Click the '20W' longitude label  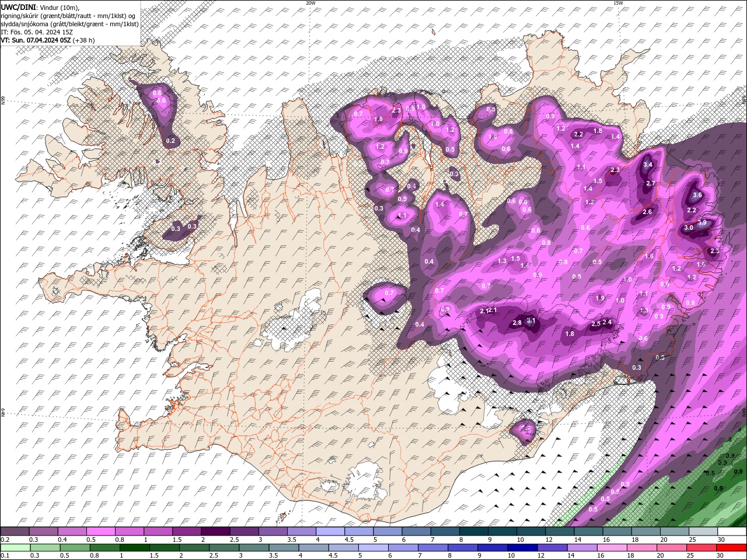310,3
